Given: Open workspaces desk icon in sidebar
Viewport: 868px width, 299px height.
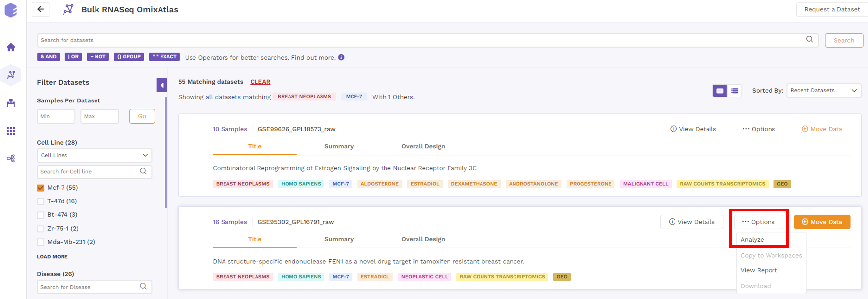Looking at the screenshot, I should [11, 103].
